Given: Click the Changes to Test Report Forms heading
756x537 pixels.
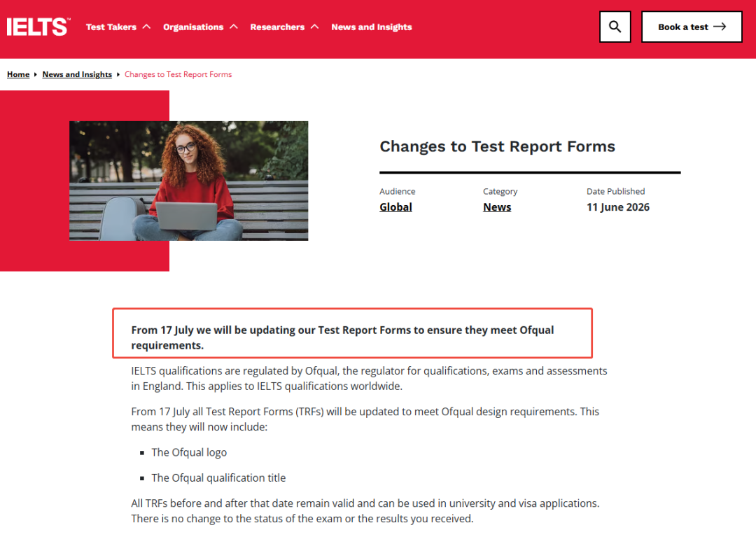Looking at the screenshot, I should (497, 146).
